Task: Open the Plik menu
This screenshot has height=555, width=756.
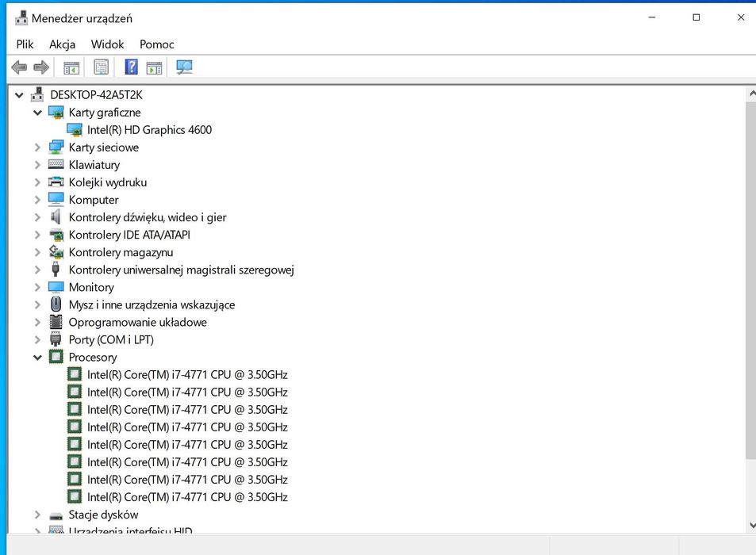Action: 25,44
